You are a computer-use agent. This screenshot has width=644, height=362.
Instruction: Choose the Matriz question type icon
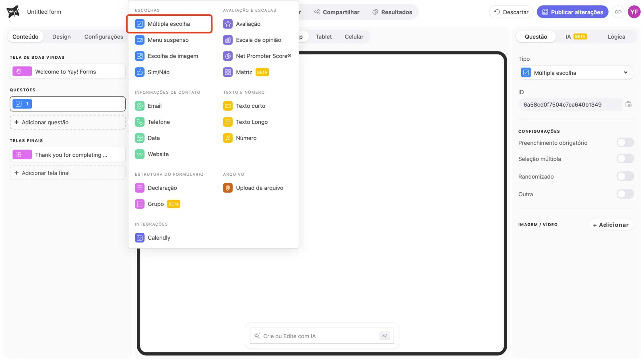228,72
